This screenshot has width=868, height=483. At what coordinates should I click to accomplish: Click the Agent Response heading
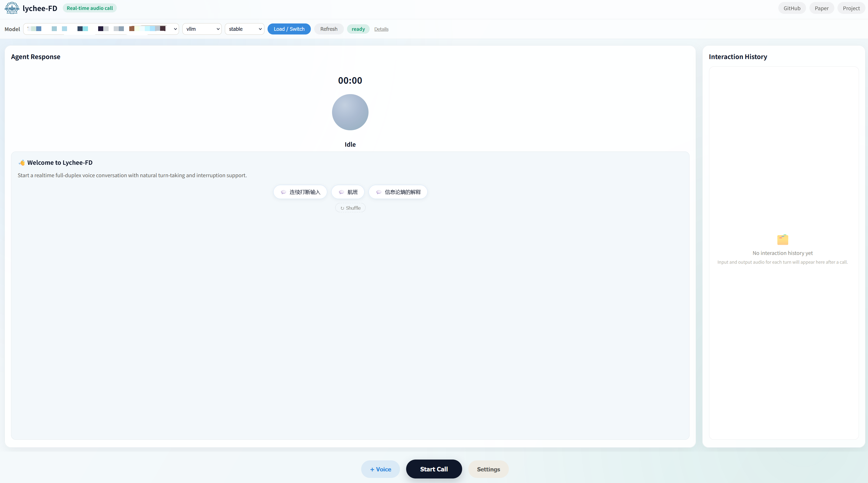[36, 57]
